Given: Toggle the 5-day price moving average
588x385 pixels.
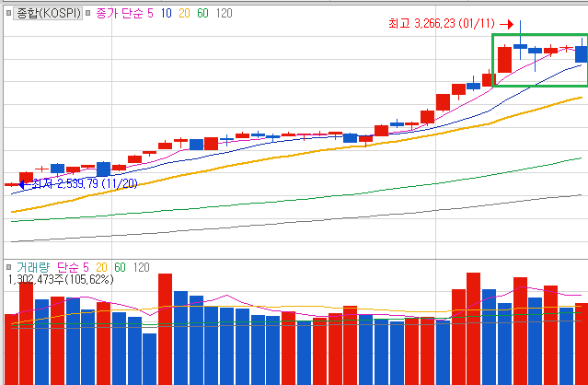Looking at the screenshot, I should 151,15.
